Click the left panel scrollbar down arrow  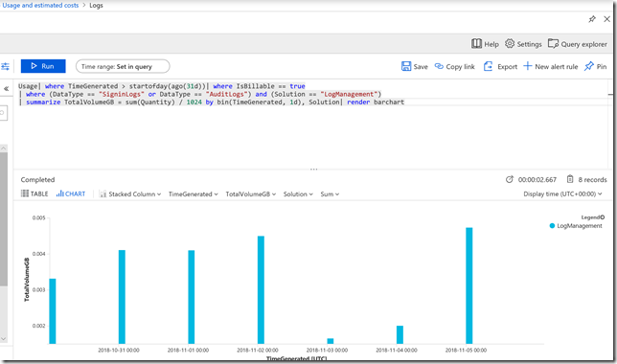click(x=4, y=338)
